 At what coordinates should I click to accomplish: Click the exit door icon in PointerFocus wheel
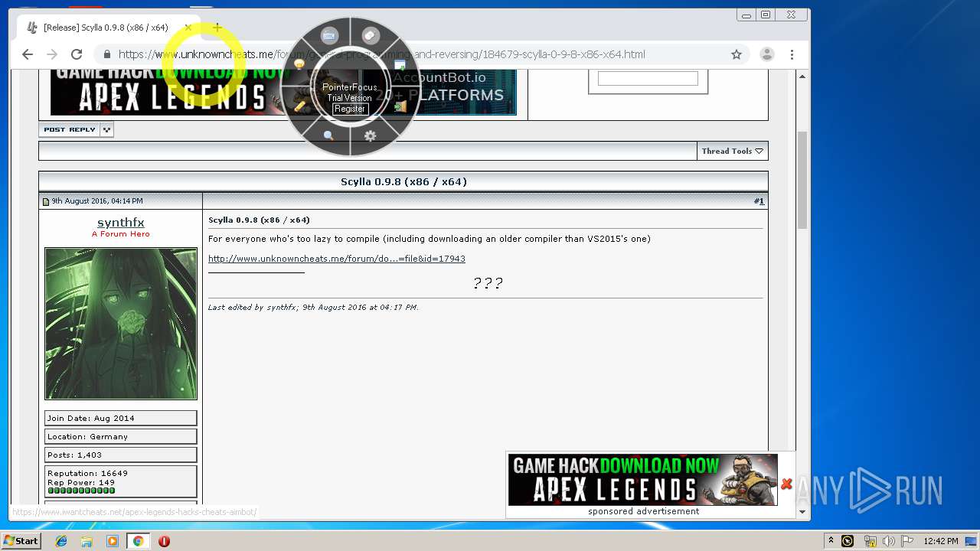(x=400, y=106)
